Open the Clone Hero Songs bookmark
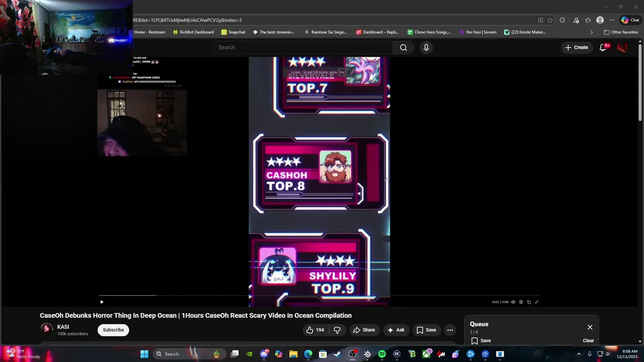 429,32
